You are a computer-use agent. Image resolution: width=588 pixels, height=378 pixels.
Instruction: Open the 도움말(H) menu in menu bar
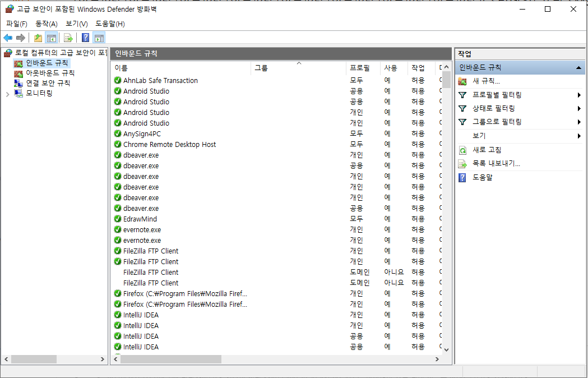click(x=110, y=24)
